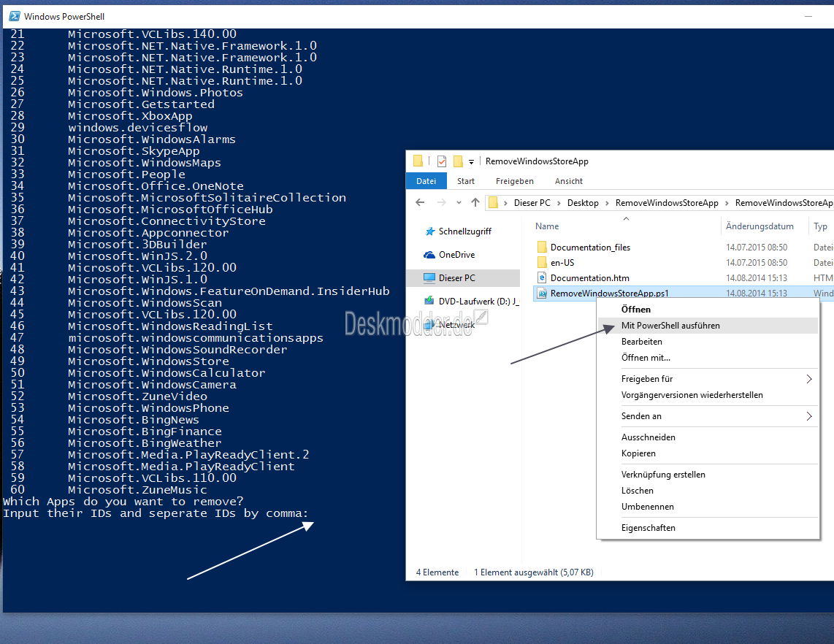Click the Dieser PC computer icon in the sidebar
The width and height of the screenshot is (834, 644).
click(x=429, y=277)
